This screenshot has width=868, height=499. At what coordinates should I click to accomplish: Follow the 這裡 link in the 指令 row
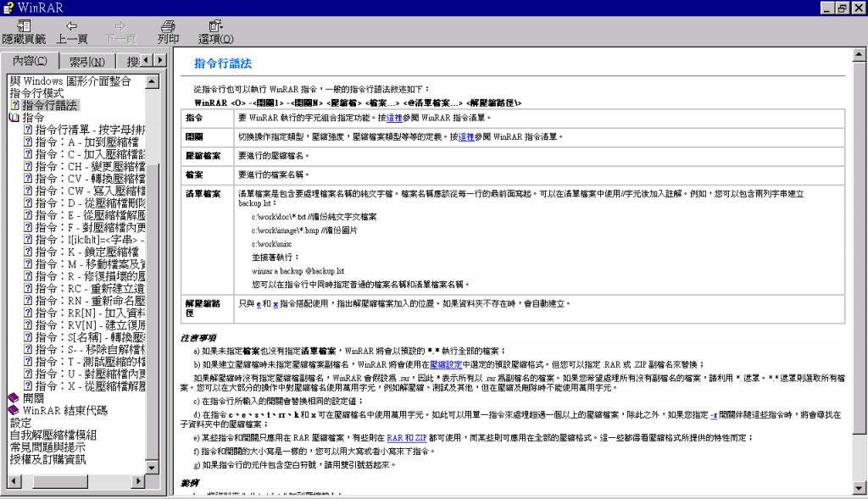pyautogui.click(x=394, y=118)
